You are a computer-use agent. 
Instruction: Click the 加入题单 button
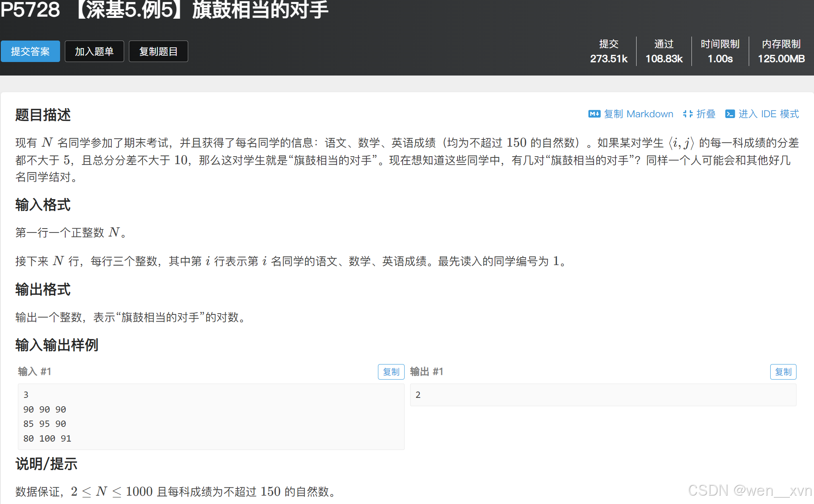pyautogui.click(x=94, y=51)
